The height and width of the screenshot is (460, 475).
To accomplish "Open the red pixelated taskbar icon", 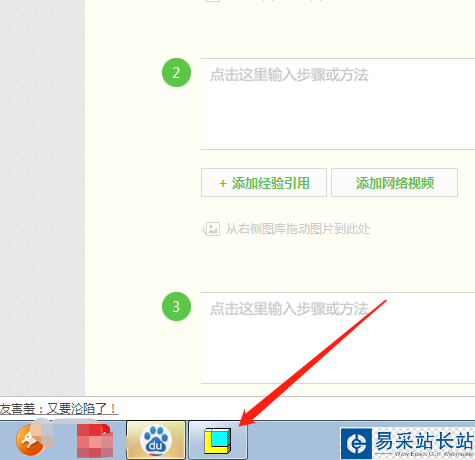I will pos(95,440).
